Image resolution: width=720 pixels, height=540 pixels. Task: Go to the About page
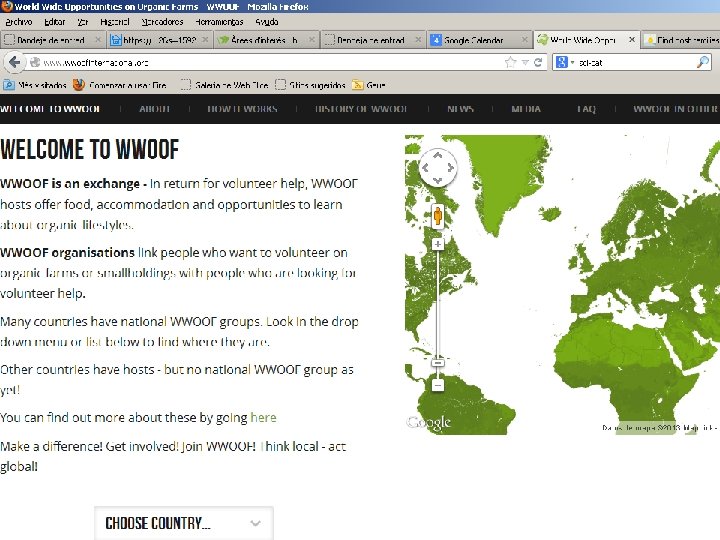[x=155, y=109]
